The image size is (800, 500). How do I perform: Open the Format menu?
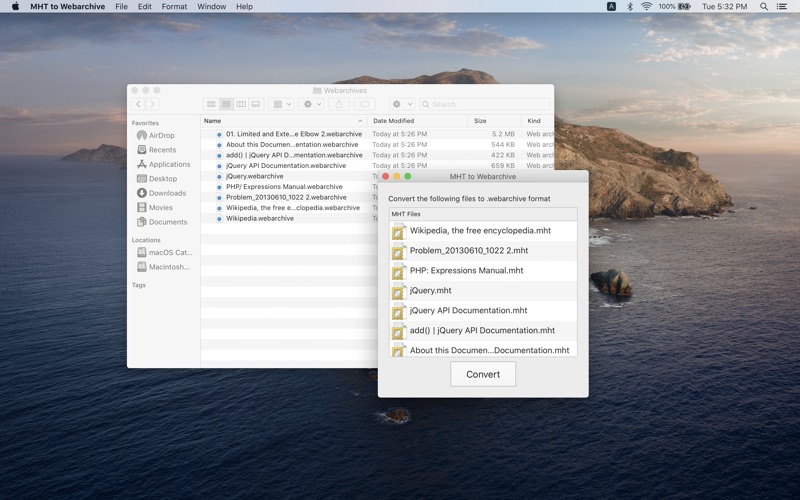(x=174, y=7)
